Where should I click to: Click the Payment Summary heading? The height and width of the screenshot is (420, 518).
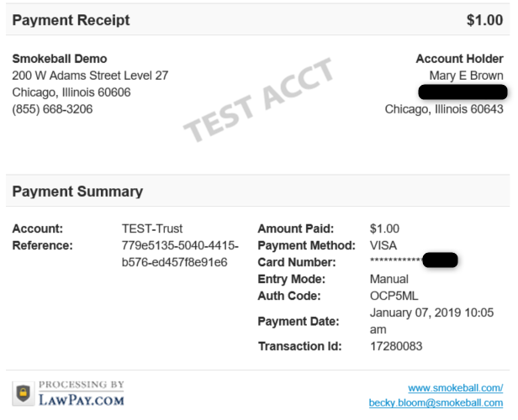(x=77, y=192)
